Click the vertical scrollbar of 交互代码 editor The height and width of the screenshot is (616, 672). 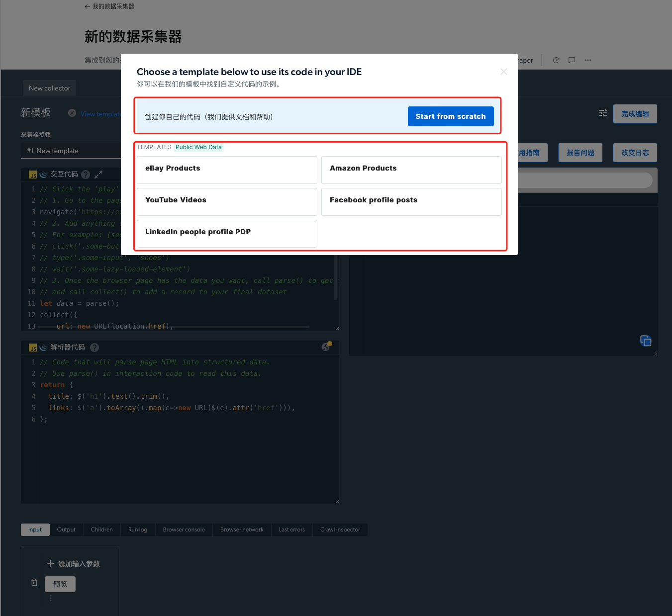[336, 278]
